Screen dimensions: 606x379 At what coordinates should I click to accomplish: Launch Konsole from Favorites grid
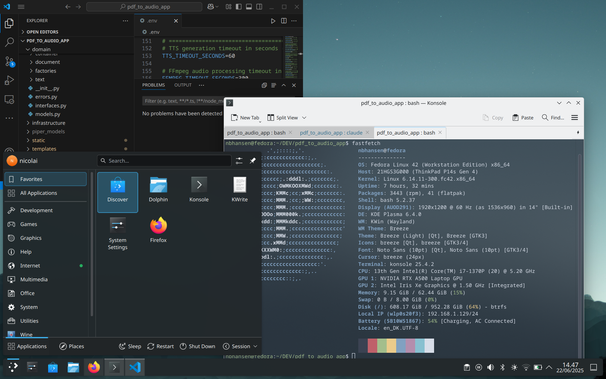tap(199, 190)
